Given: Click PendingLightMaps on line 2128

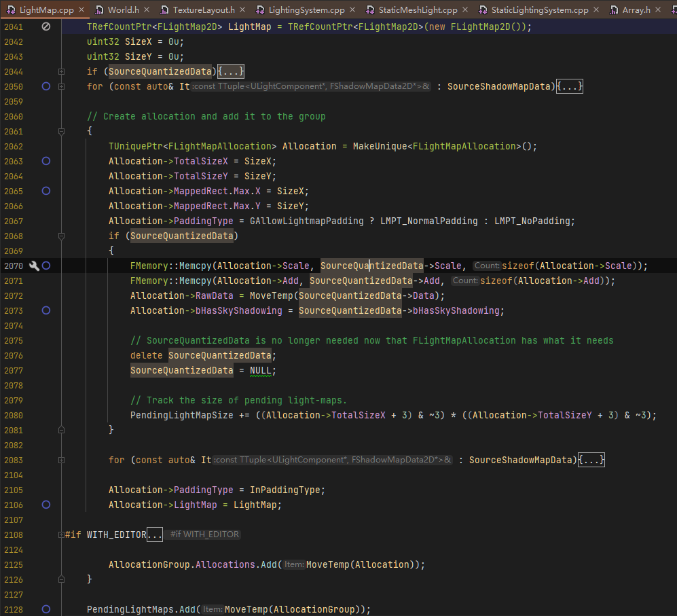Looking at the screenshot, I should point(130,609).
